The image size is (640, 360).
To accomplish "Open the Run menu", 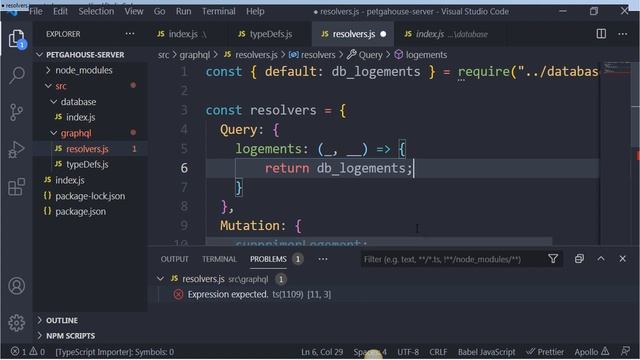I will tap(183, 11).
